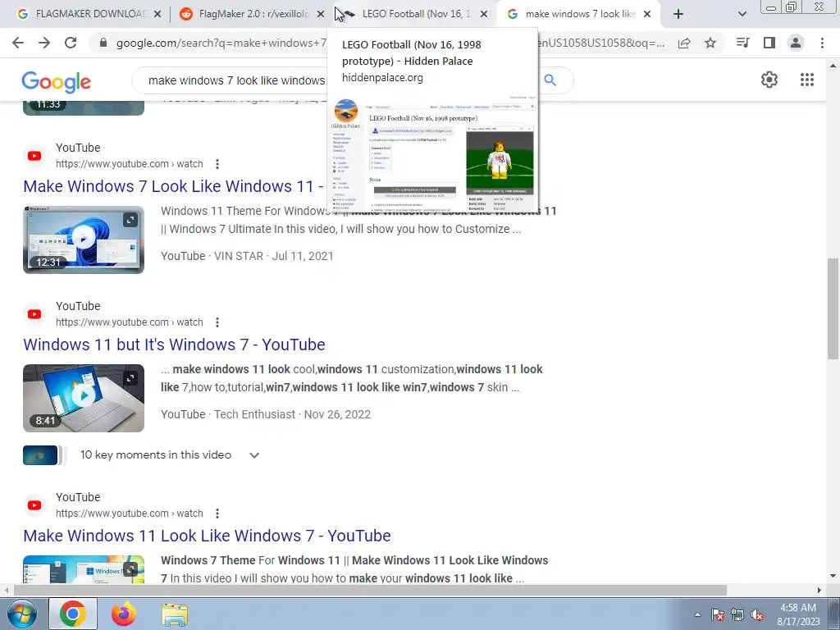Play the 11:33 video thumbnail

point(84,107)
